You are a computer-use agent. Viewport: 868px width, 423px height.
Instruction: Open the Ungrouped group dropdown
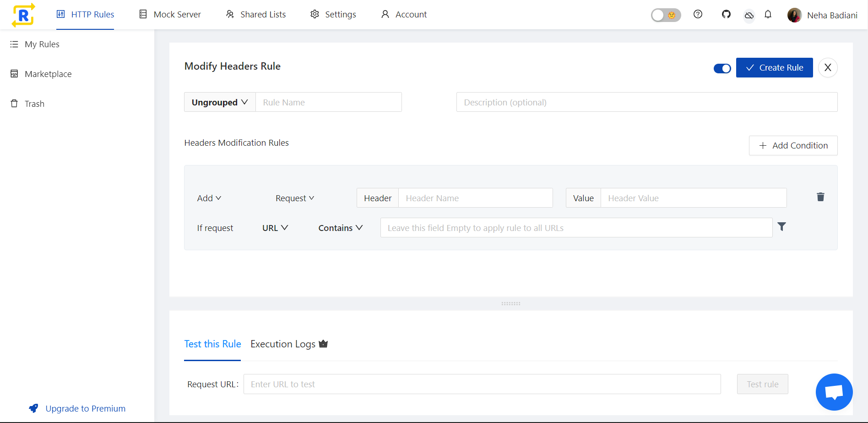(219, 102)
